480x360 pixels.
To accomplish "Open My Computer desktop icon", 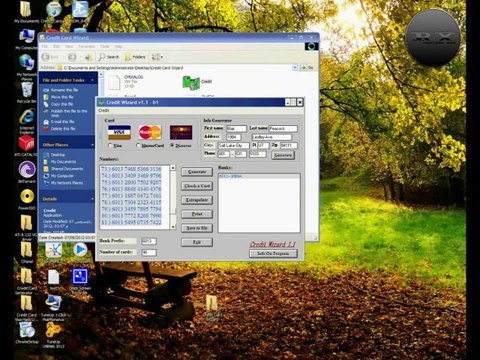I will click(x=27, y=39).
